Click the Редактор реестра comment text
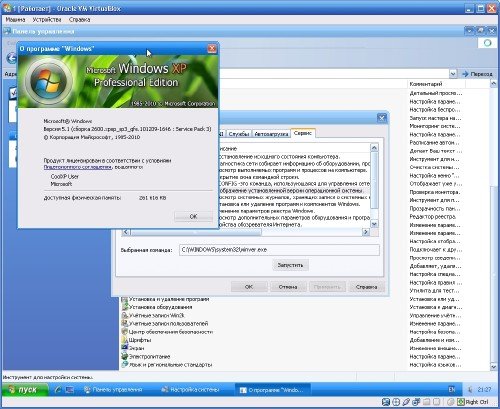 pyautogui.click(x=433, y=217)
